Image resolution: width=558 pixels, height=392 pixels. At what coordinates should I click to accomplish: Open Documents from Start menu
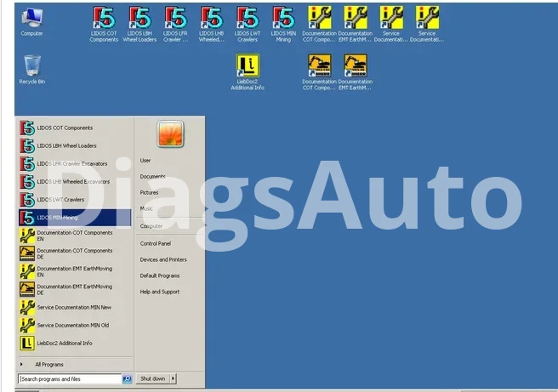pyautogui.click(x=152, y=176)
